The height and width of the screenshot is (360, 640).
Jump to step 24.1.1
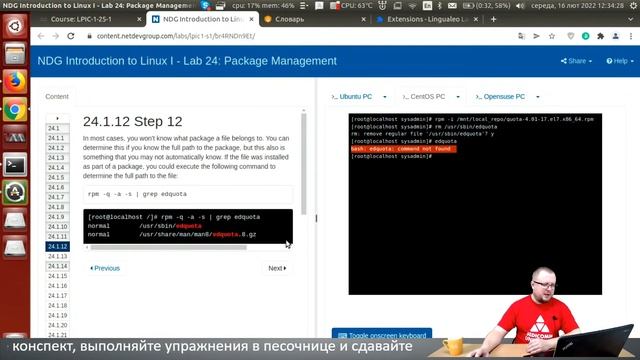pyautogui.click(x=57, y=138)
